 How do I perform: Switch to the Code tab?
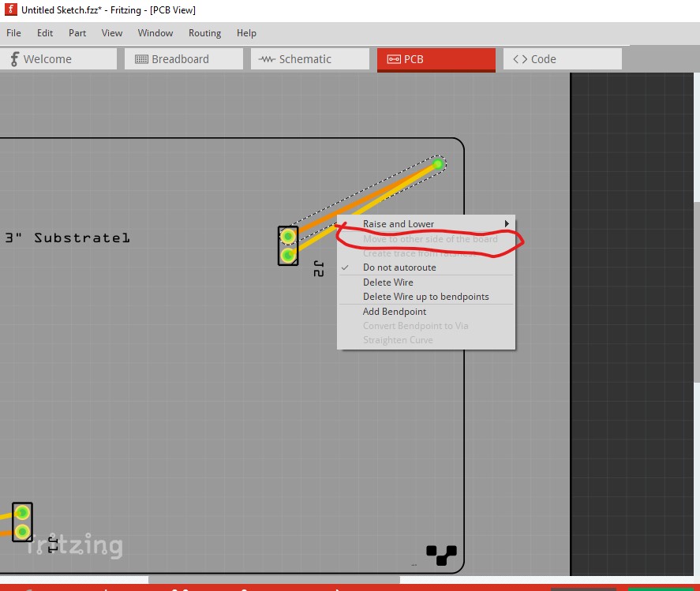pos(563,59)
